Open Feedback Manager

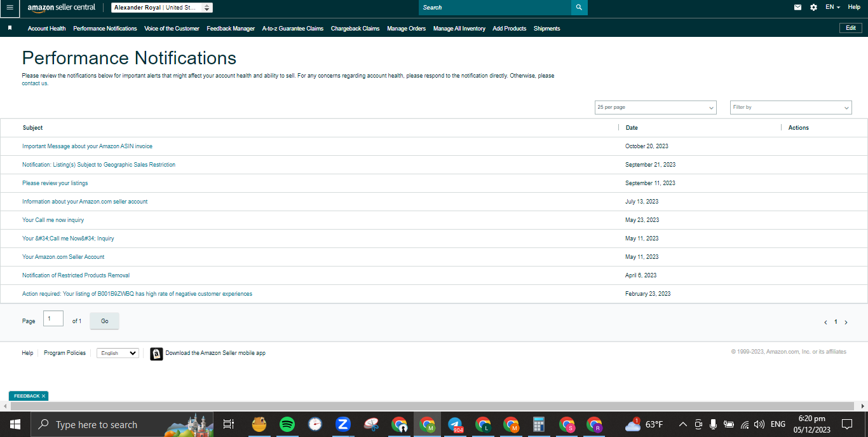pyautogui.click(x=231, y=29)
